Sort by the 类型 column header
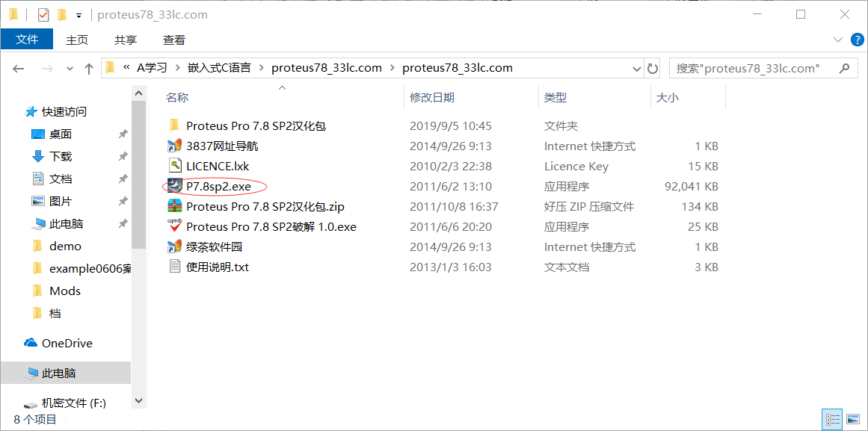Screen dimensions: 868x431 coord(555,98)
